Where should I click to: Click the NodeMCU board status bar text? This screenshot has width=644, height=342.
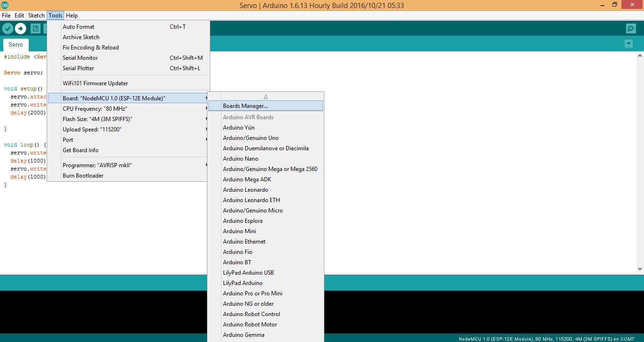546,339
